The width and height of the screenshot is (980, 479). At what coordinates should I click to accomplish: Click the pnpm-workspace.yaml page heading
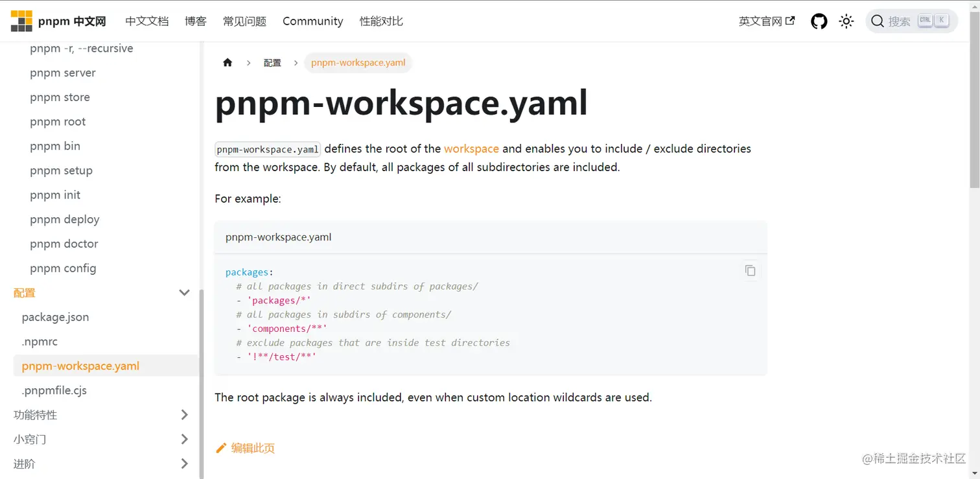click(401, 102)
